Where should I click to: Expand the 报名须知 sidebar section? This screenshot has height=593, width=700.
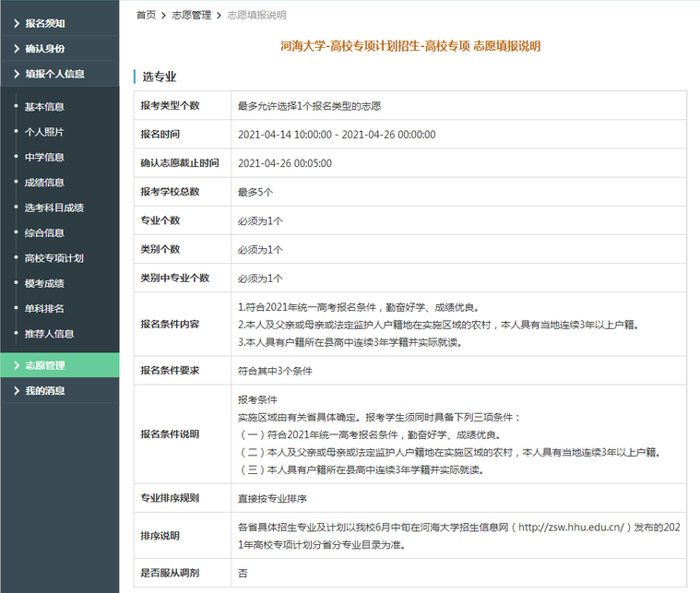(44, 23)
